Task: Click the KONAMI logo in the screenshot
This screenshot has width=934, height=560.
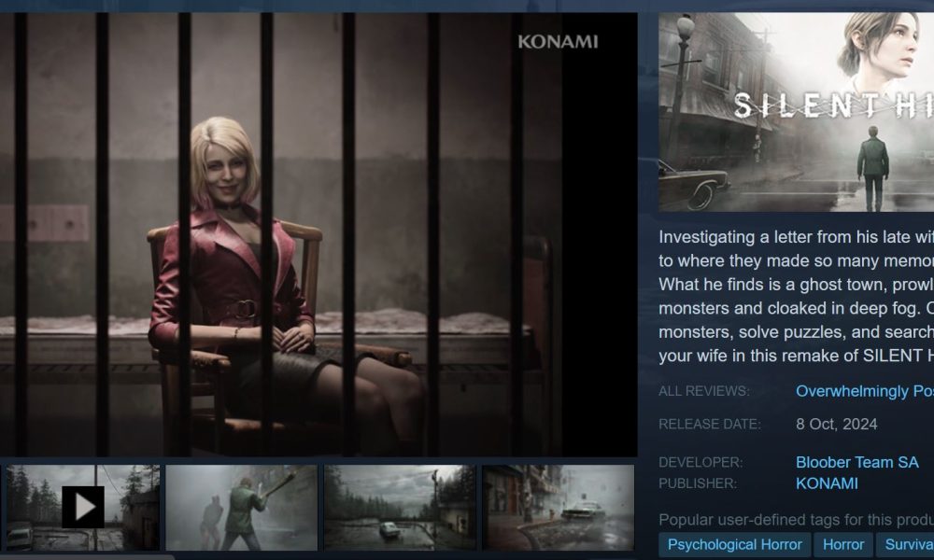Action: click(558, 42)
